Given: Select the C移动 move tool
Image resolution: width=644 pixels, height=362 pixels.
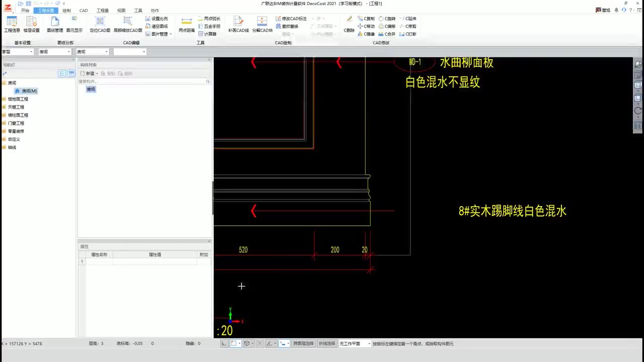Looking at the screenshot, I should click(366, 26).
